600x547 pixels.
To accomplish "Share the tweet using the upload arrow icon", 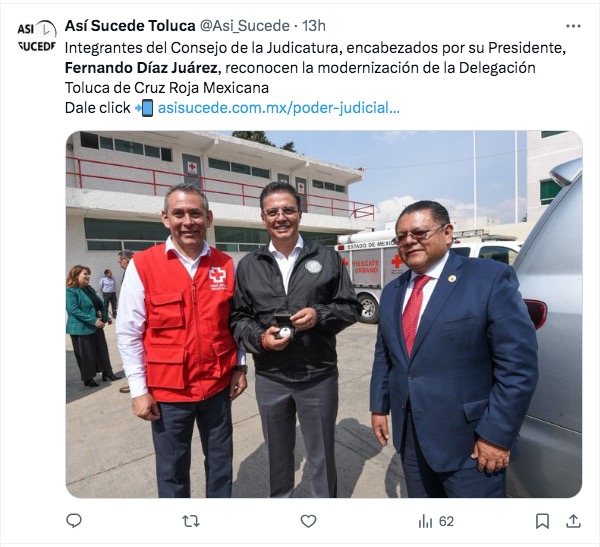I will 573,521.
